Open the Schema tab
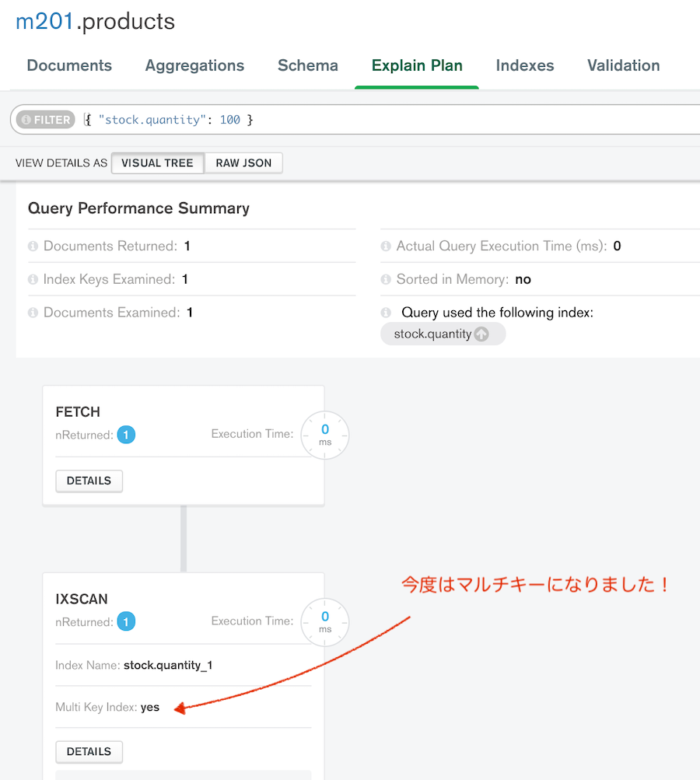 click(x=307, y=65)
